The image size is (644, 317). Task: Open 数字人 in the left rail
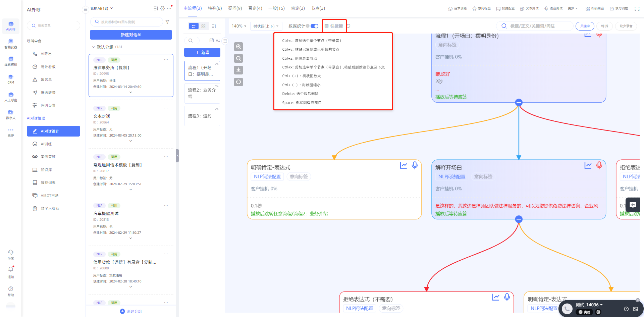pos(11,115)
